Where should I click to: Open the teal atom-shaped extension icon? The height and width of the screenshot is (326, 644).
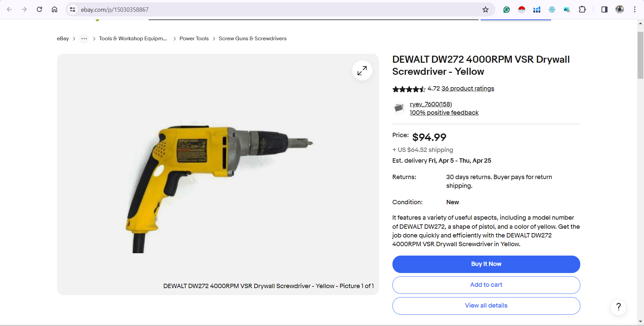552,9
